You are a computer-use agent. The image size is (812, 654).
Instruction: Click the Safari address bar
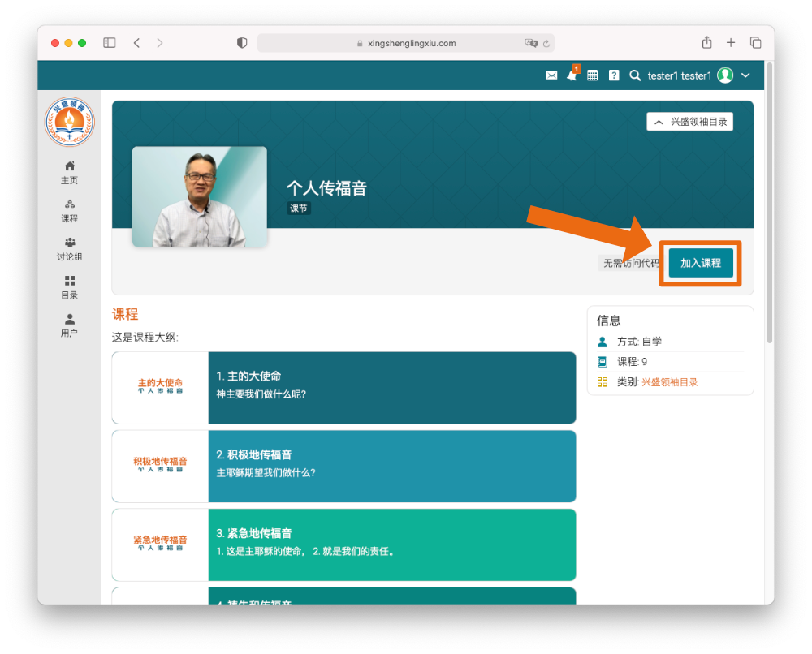coord(406,43)
